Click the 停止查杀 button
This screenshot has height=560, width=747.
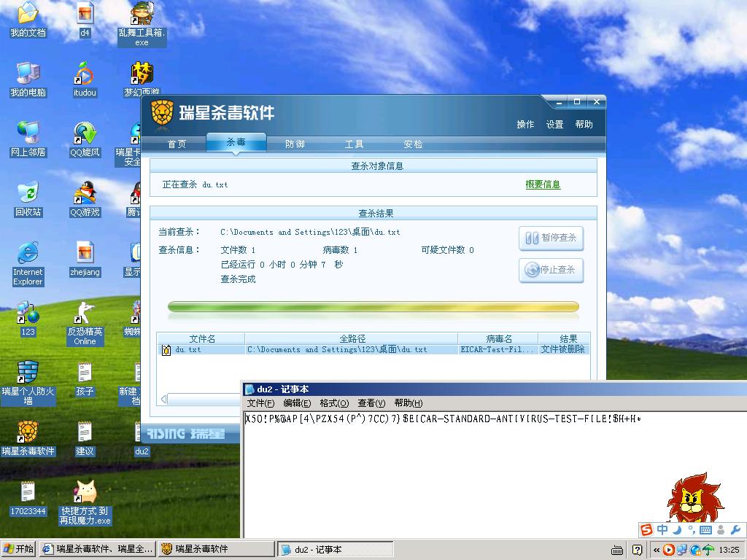pyautogui.click(x=551, y=270)
